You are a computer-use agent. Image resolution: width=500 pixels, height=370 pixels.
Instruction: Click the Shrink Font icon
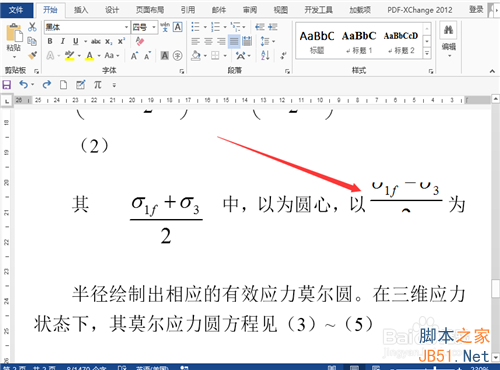[147, 56]
